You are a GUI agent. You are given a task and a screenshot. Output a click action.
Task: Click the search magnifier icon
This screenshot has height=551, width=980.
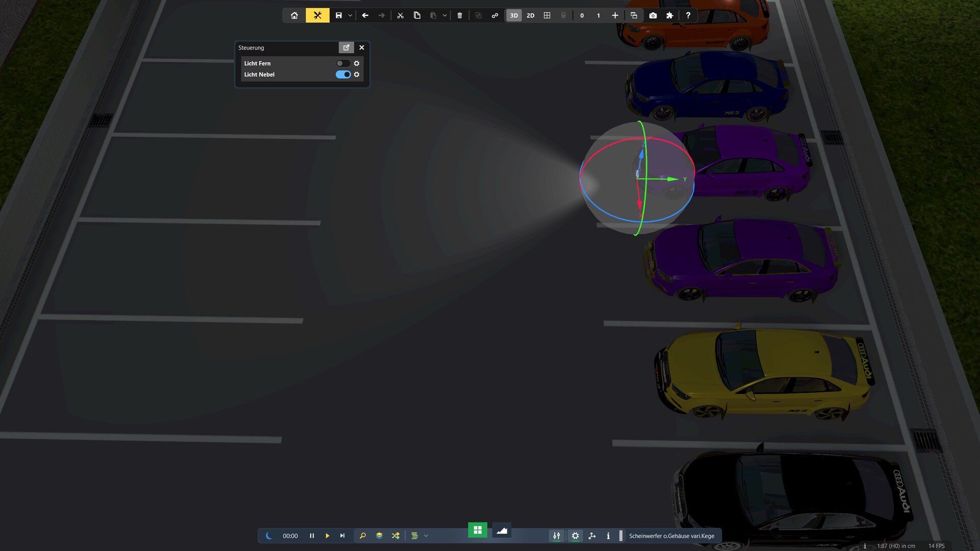(x=363, y=536)
